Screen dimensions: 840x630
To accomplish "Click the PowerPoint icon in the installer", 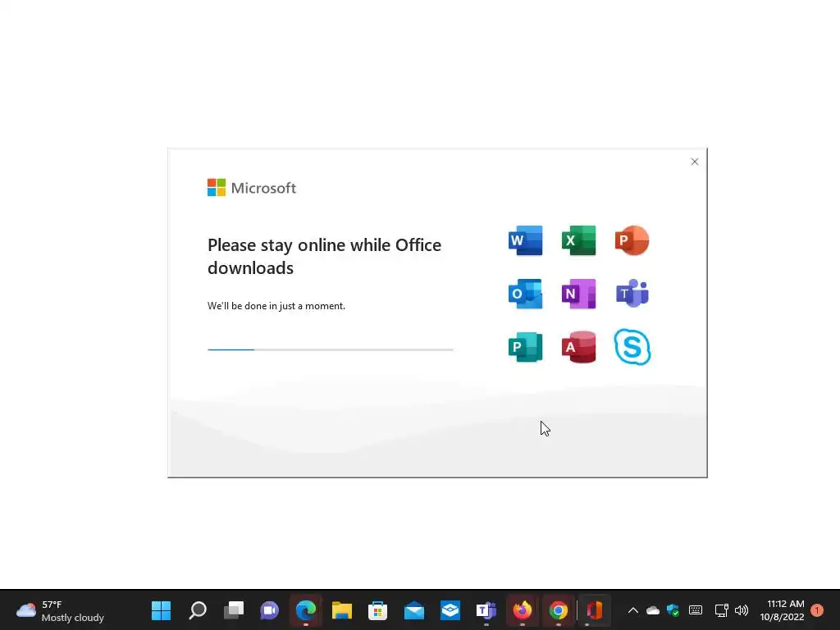I will pyautogui.click(x=632, y=240).
